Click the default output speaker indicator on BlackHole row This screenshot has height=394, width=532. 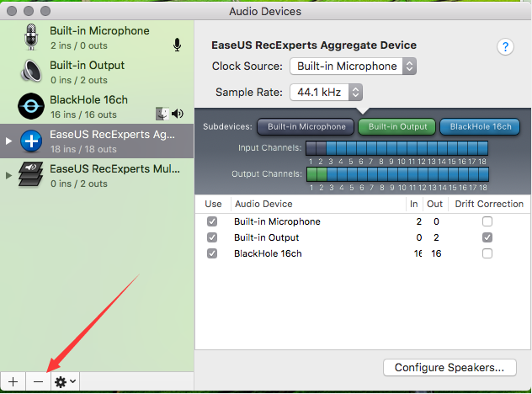(177, 114)
